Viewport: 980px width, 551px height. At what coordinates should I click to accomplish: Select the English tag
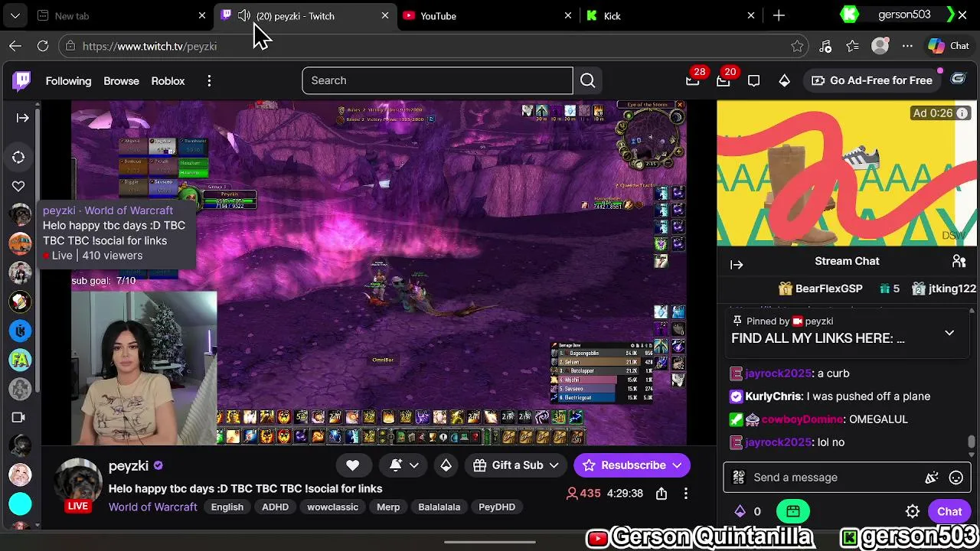[227, 507]
